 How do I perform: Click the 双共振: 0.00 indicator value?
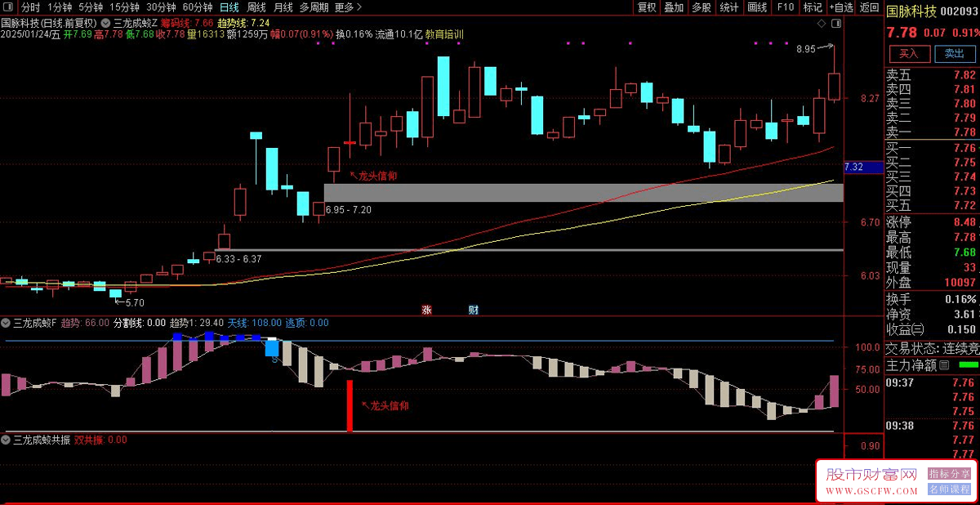click(100, 440)
